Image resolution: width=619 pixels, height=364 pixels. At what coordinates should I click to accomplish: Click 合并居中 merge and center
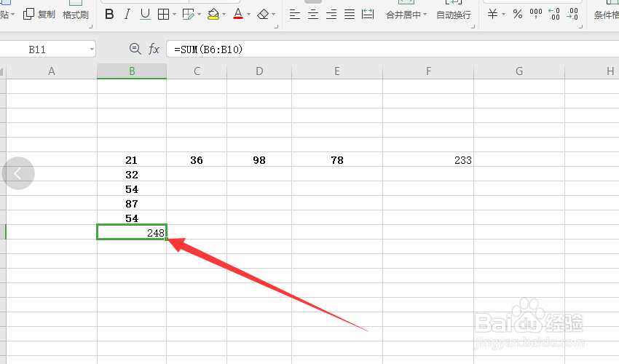pos(403,15)
